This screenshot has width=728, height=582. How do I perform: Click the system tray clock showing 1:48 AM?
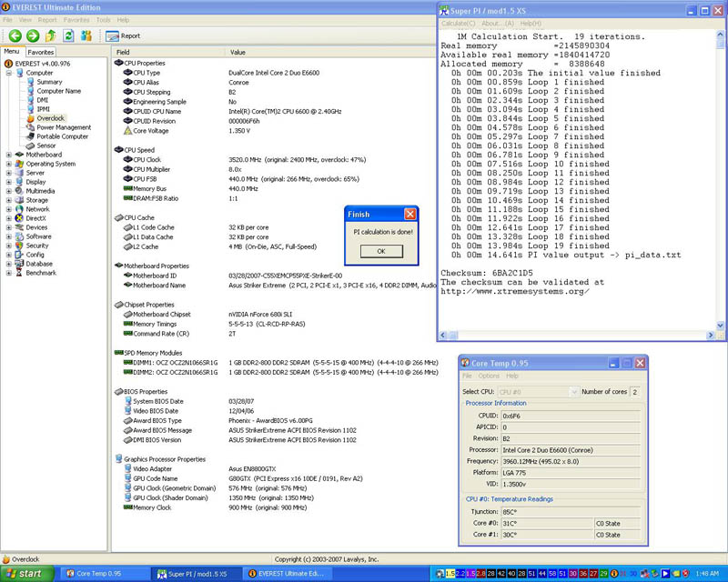coord(707,574)
